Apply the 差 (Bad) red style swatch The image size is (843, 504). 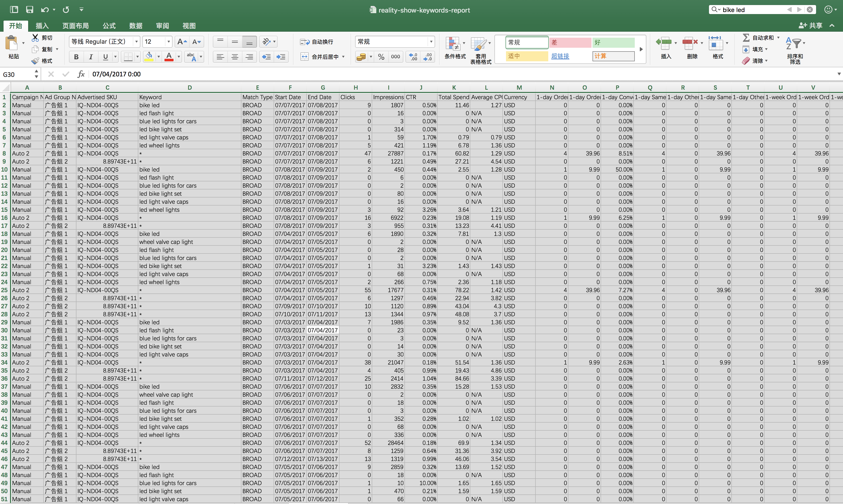tap(570, 42)
